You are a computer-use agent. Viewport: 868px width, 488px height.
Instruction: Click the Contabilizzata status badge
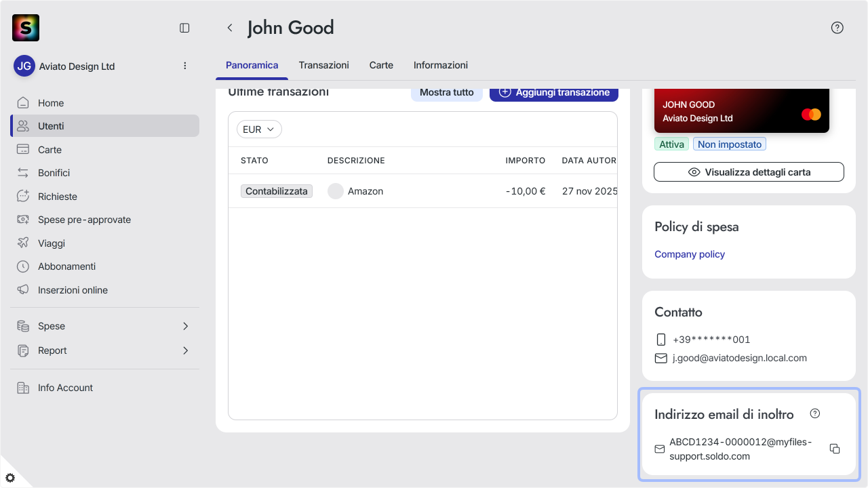click(277, 191)
